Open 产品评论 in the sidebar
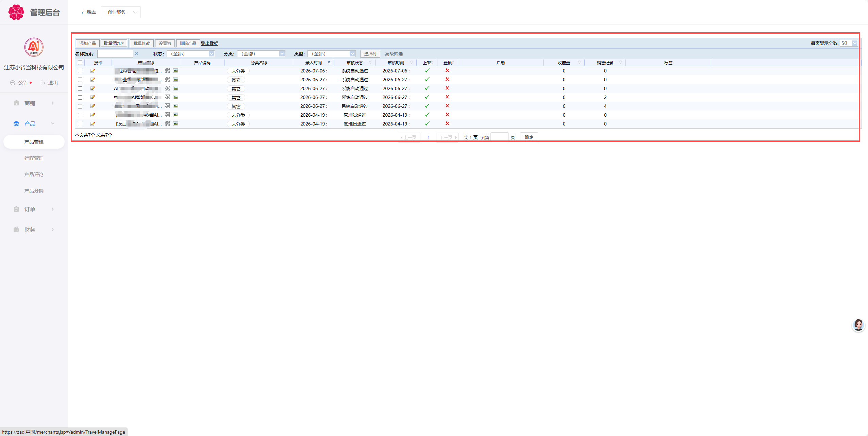The width and height of the screenshot is (868, 436). pyautogui.click(x=34, y=174)
